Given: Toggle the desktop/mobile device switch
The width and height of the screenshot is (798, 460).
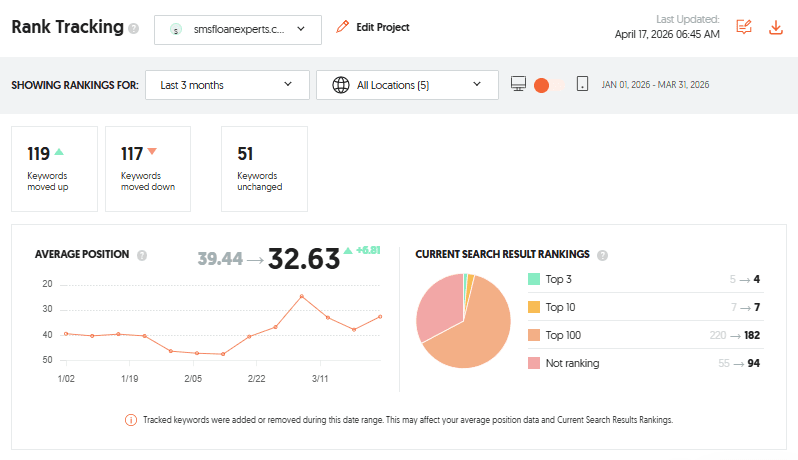Looking at the screenshot, I should coord(549,85).
